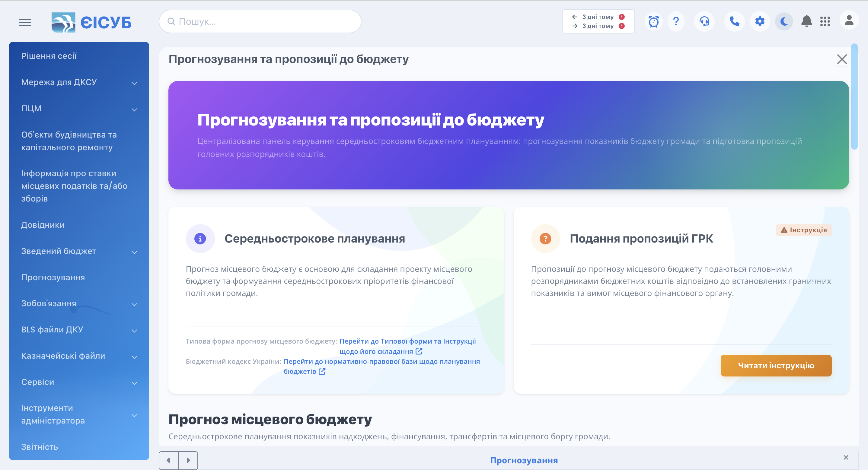This screenshot has height=470, width=868.
Task: Open the user profile icon
Action: (x=849, y=21)
